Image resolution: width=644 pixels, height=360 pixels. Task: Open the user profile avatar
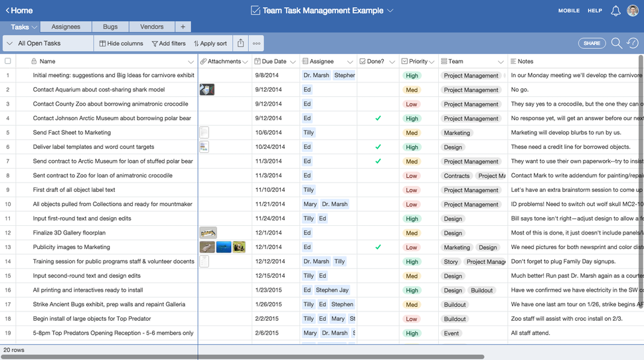pyautogui.click(x=633, y=10)
